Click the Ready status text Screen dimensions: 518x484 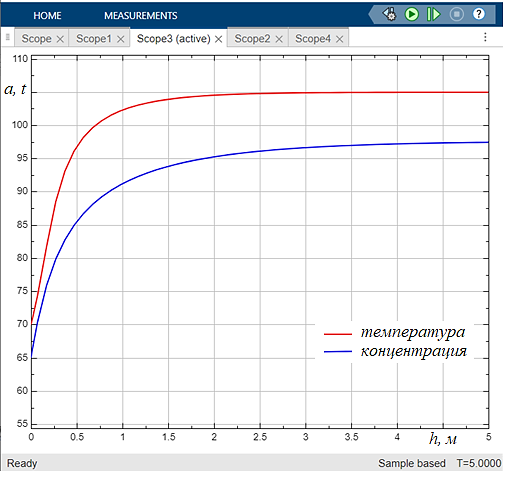22,463
